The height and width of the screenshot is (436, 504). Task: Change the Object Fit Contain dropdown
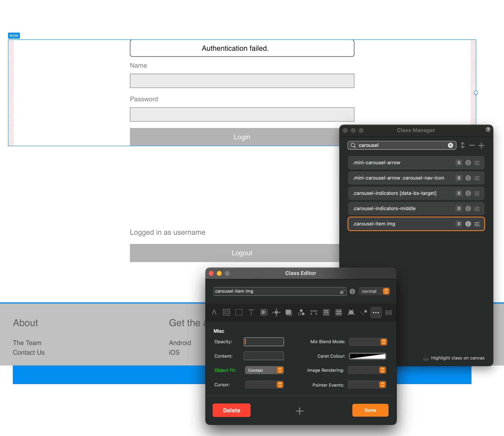click(x=264, y=370)
